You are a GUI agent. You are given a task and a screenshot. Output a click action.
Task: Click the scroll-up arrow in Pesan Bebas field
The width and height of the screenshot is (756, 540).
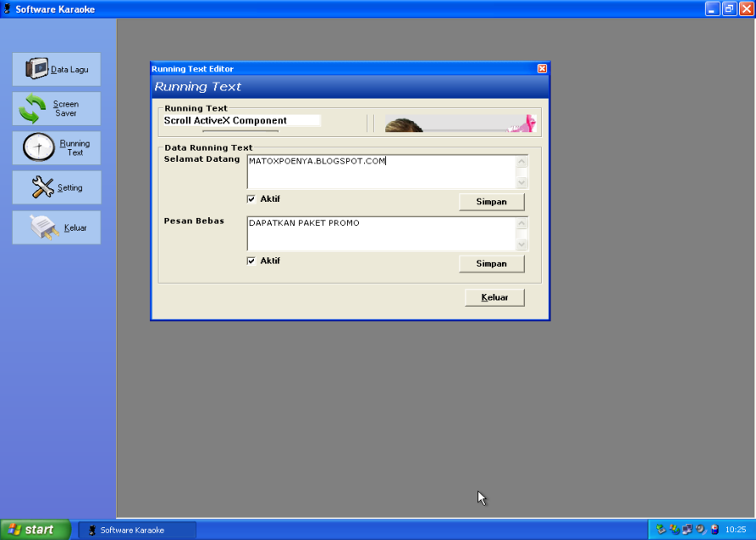[x=522, y=223]
